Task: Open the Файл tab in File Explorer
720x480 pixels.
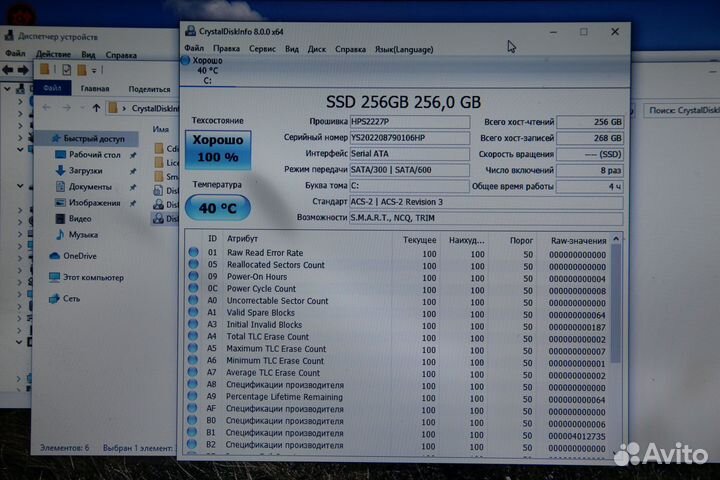Action: 52,88
